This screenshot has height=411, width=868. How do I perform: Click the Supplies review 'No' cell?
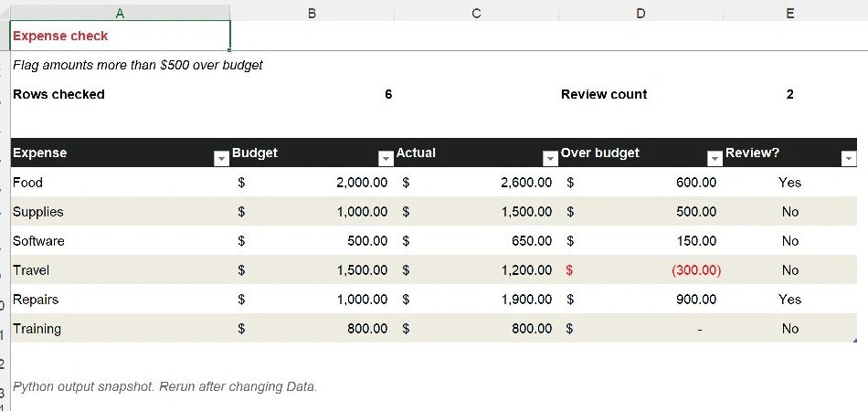coord(790,211)
